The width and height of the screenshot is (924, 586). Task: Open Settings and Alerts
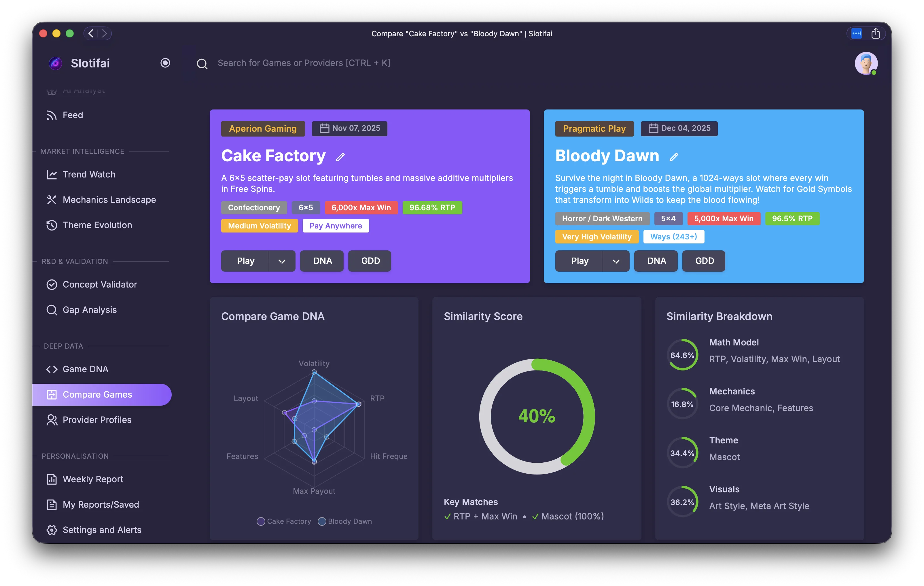coord(102,530)
